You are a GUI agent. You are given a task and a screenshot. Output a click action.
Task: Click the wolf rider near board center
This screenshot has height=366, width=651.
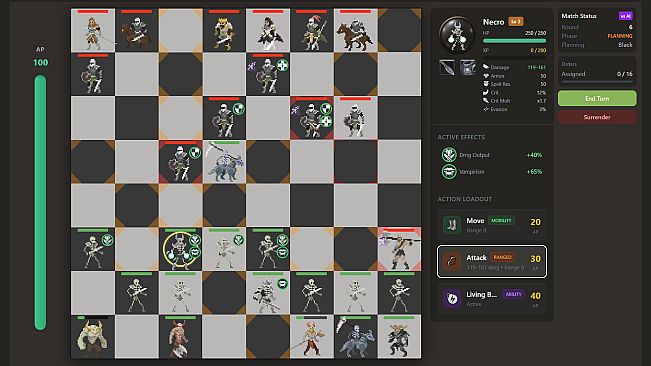pos(224,162)
